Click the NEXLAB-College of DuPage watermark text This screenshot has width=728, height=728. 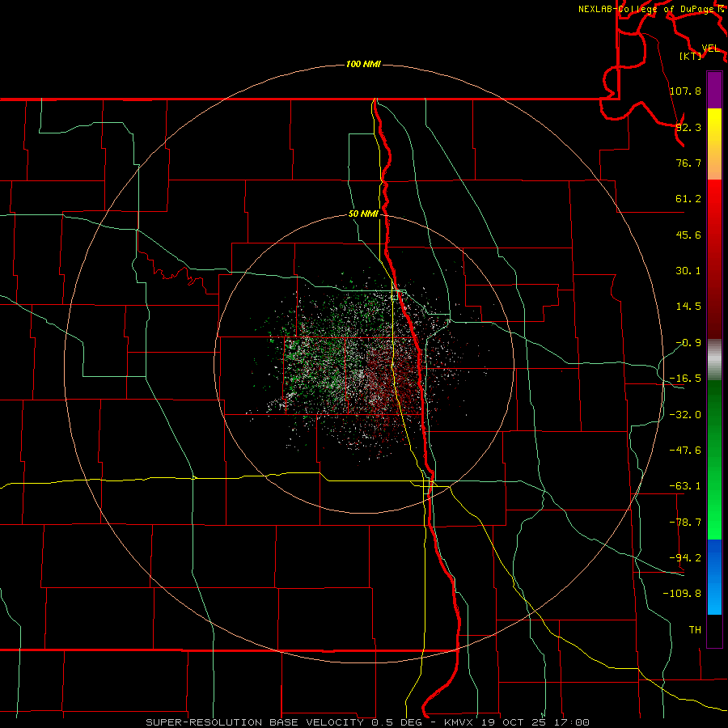pyautogui.click(x=645, y=9)
